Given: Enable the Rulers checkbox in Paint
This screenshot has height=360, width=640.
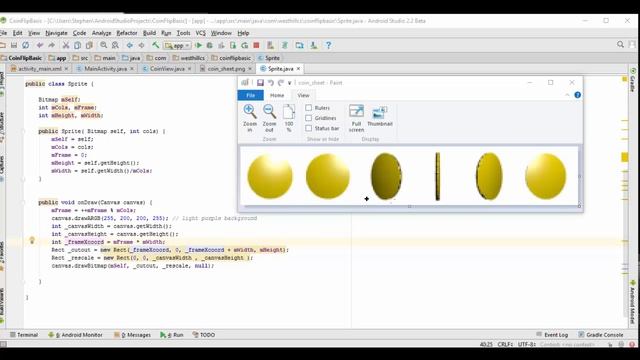Looking at the screenshot, I should coord(309,108).
